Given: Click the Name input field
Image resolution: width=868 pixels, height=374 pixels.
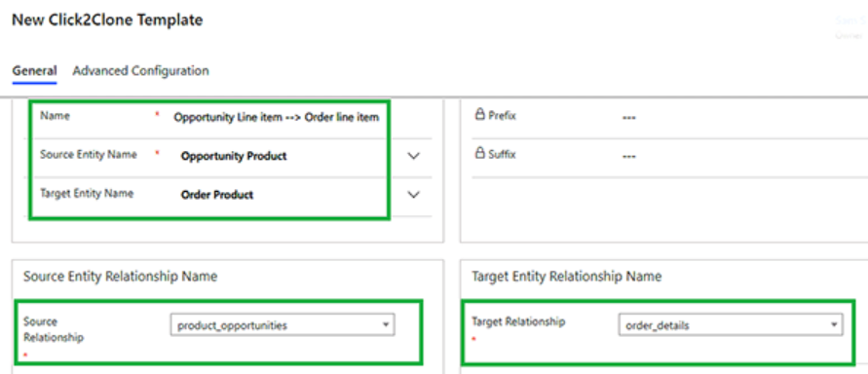Looking at the screenshot, I should click(277, 117).
